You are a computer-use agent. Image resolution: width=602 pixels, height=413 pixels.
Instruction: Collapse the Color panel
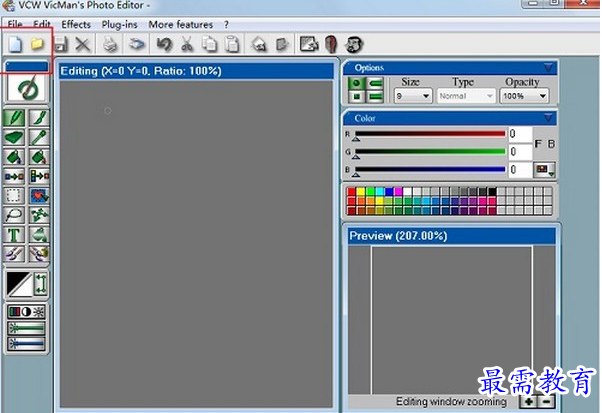click(548, 118)
